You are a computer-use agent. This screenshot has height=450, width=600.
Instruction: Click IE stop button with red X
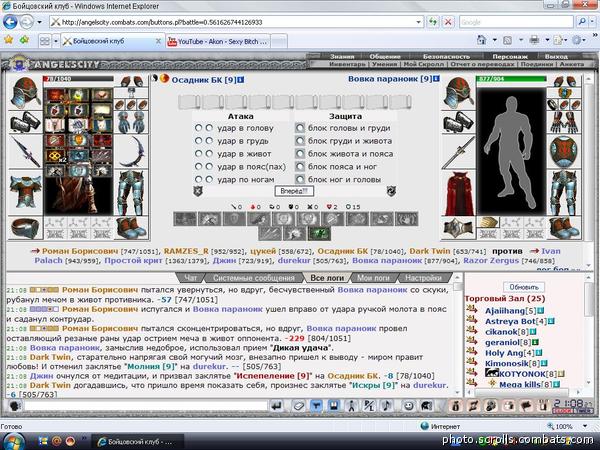(448, 22)
